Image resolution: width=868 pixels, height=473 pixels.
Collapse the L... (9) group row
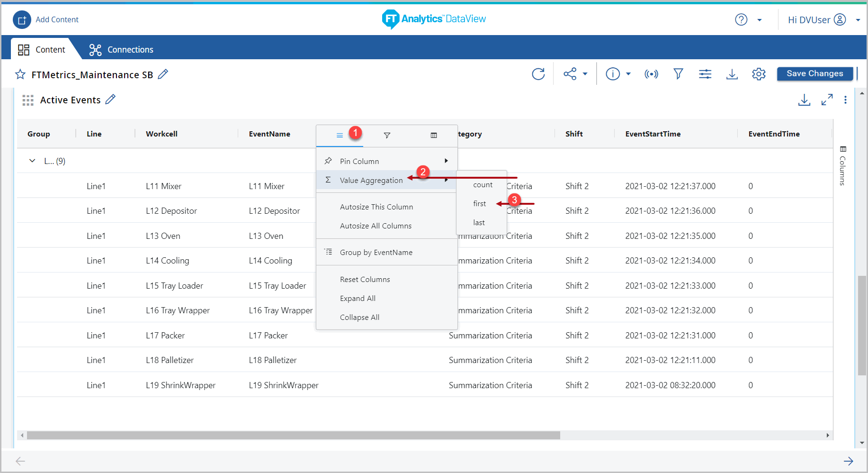pyautogui.click(x=32, y=161)
